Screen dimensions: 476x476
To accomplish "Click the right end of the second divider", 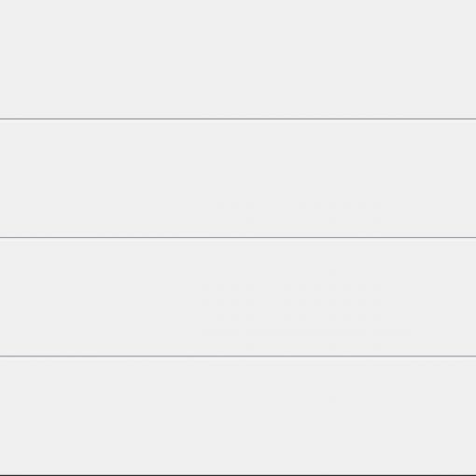I will (473, 237).
